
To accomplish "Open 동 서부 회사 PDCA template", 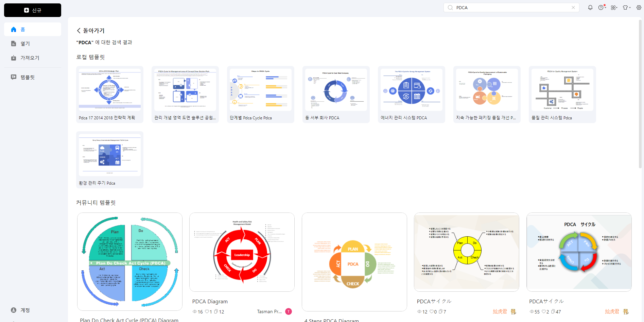I will 336,95.
